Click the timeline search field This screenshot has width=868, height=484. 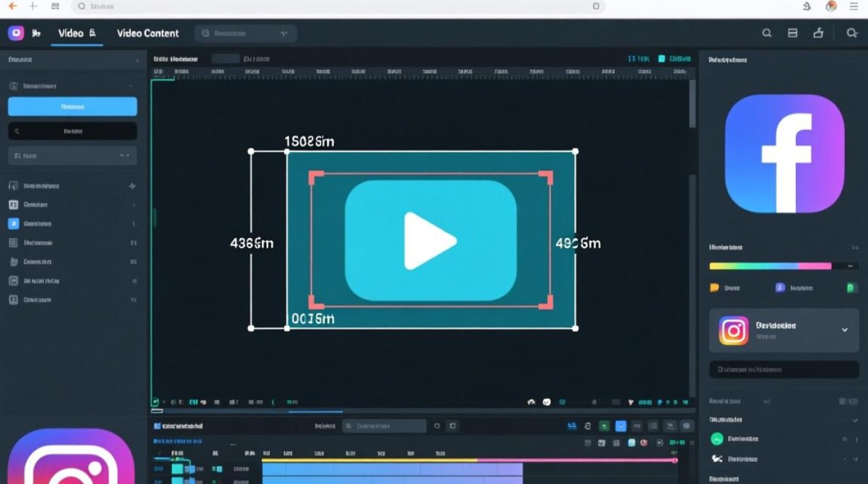point(384,426)
